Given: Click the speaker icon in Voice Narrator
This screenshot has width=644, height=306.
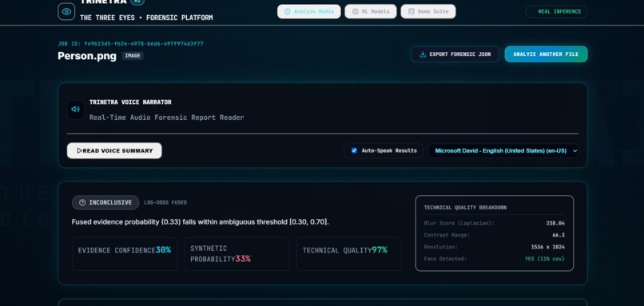Looking at the screenshot, I should 76,109.
